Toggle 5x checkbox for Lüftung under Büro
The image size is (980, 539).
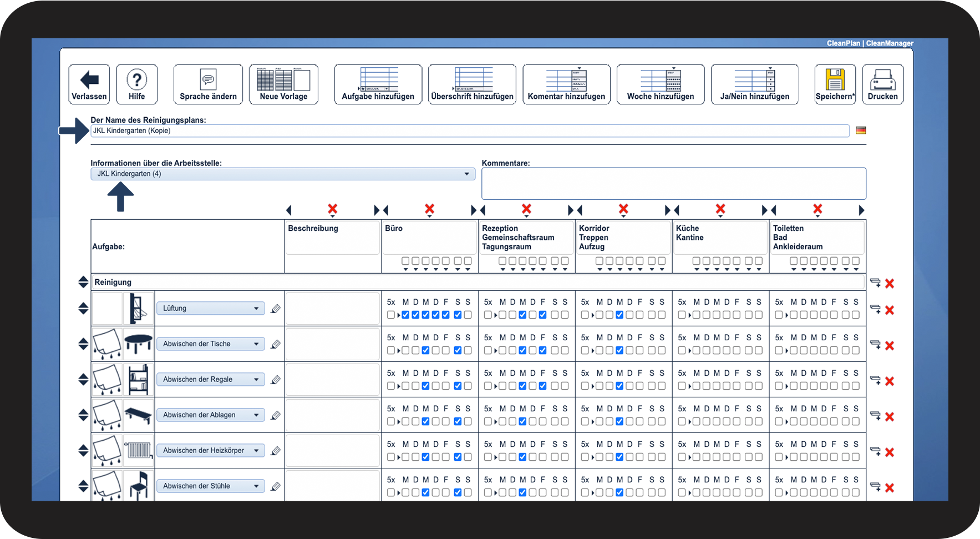(391, 315)
